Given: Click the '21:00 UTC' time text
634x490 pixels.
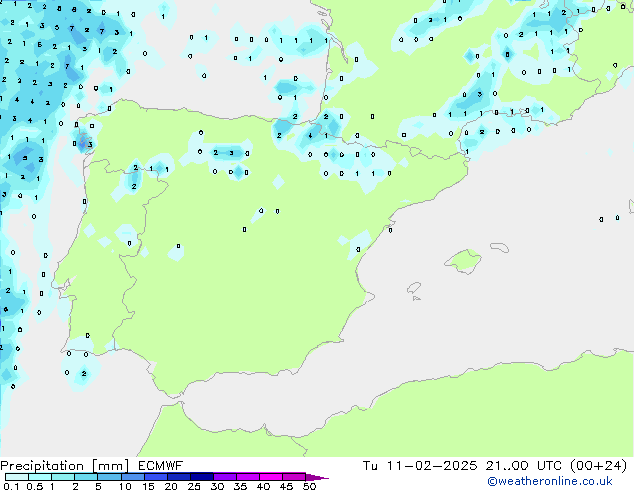Looking at the screenshot, I should coord(524,466).
